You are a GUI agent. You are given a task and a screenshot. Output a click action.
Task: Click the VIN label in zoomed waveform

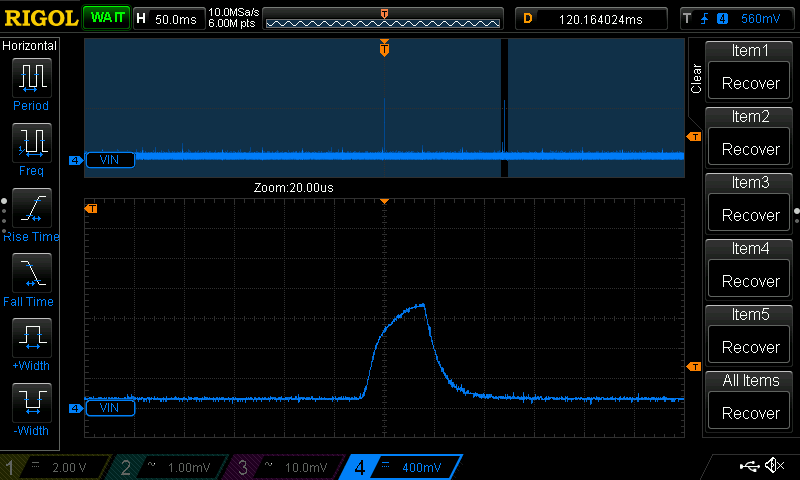[x=110, y=408]
